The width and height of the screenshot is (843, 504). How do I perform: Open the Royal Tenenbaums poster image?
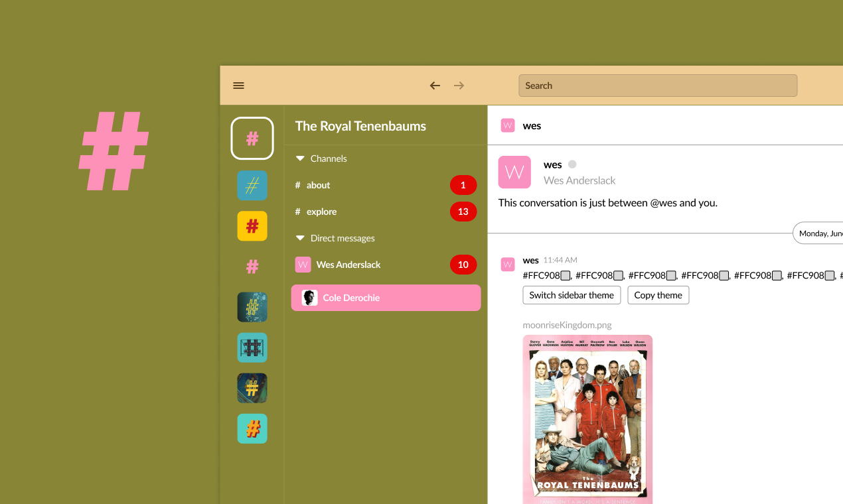pos(587,419)
